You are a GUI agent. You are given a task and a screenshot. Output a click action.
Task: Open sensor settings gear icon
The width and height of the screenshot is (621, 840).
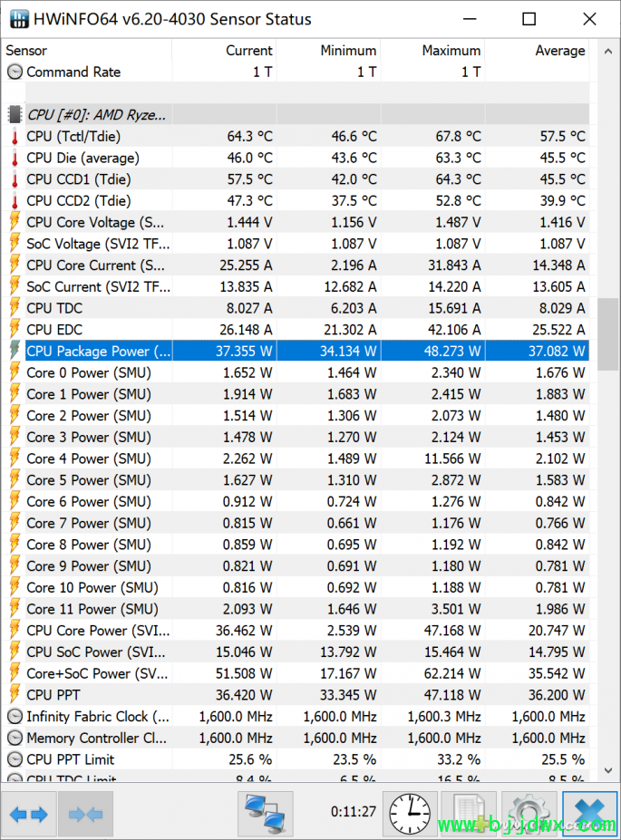529,814
